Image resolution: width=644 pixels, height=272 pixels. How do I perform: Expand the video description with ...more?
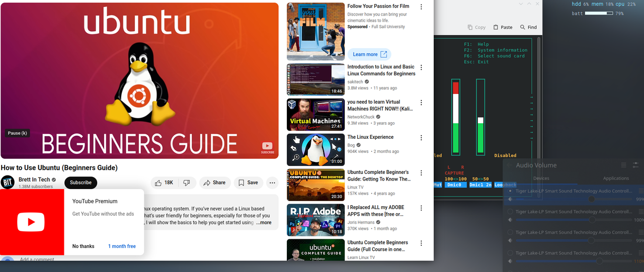(264, 223)
